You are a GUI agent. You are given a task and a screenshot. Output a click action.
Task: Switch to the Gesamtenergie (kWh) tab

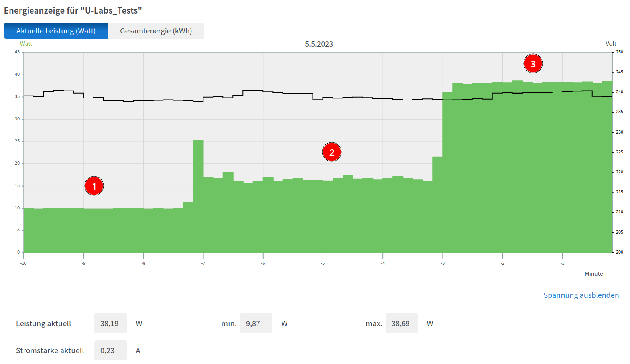pos(156,31)
